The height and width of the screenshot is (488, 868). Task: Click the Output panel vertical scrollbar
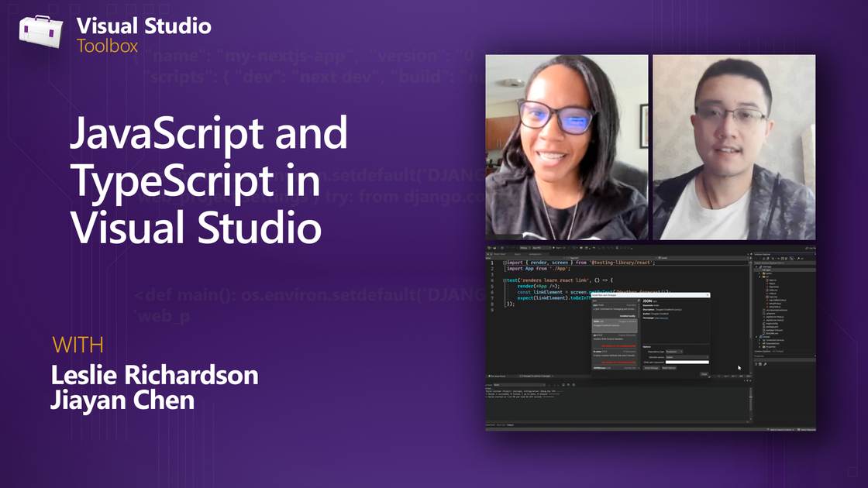click(x=750, y=403)
